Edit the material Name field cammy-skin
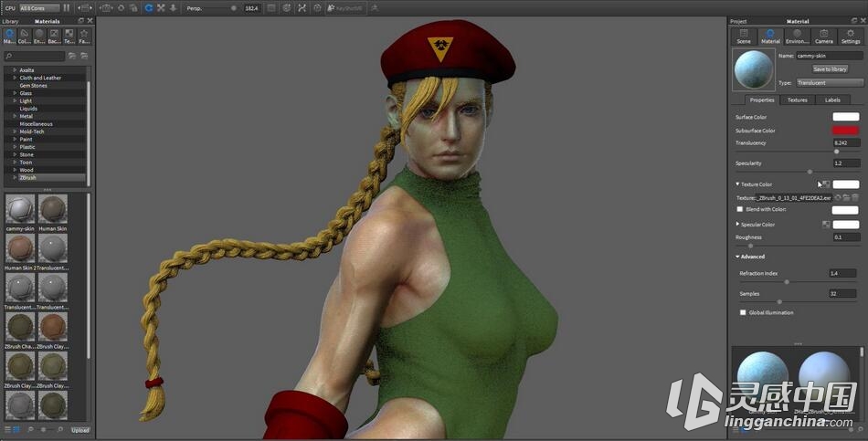The image size is (868, 441). [830, 56]
